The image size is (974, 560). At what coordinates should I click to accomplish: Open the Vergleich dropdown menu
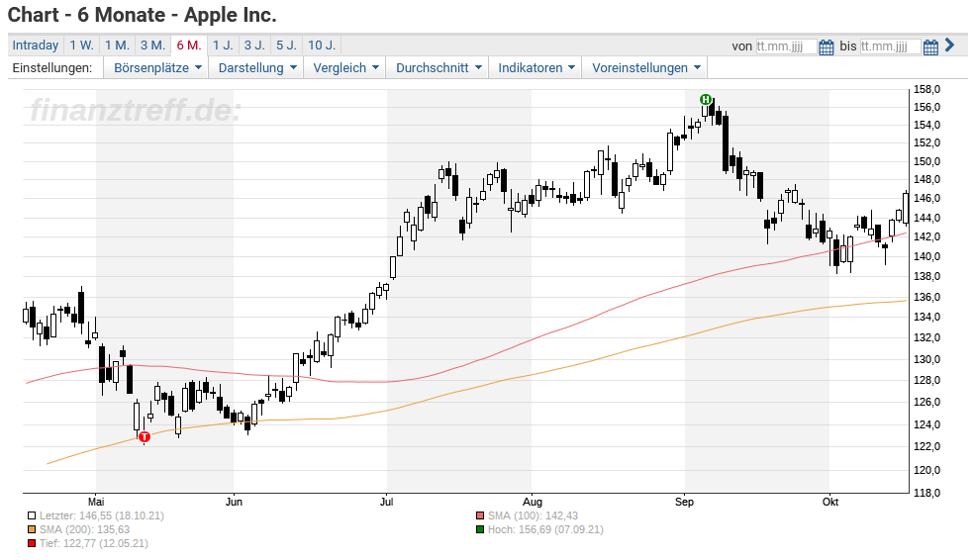(345, 67)
